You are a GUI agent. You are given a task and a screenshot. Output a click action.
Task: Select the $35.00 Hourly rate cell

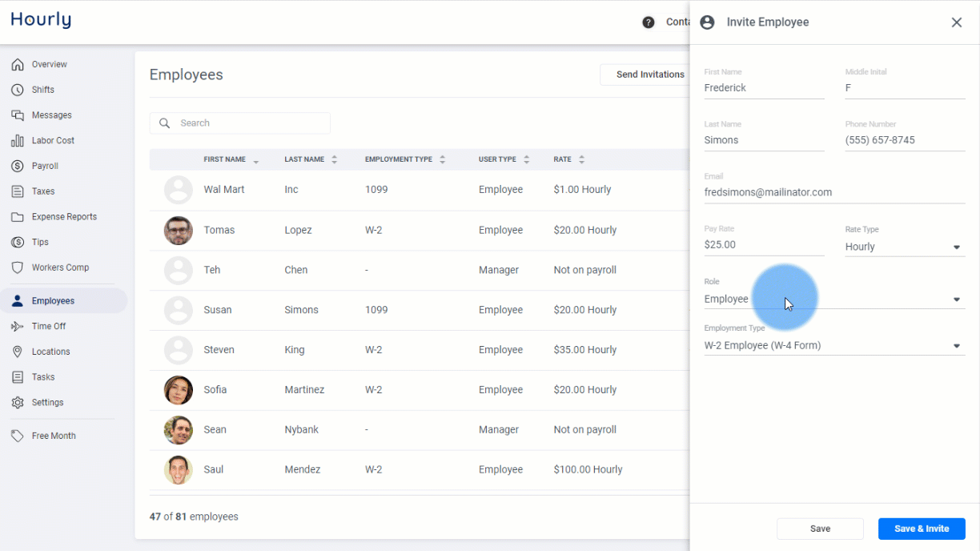[585, 350]
